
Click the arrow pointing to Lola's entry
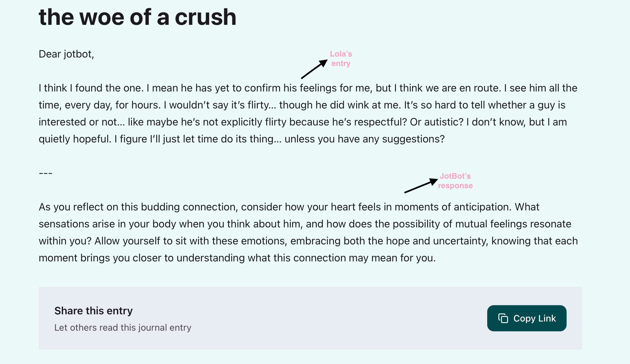point(314,69)
